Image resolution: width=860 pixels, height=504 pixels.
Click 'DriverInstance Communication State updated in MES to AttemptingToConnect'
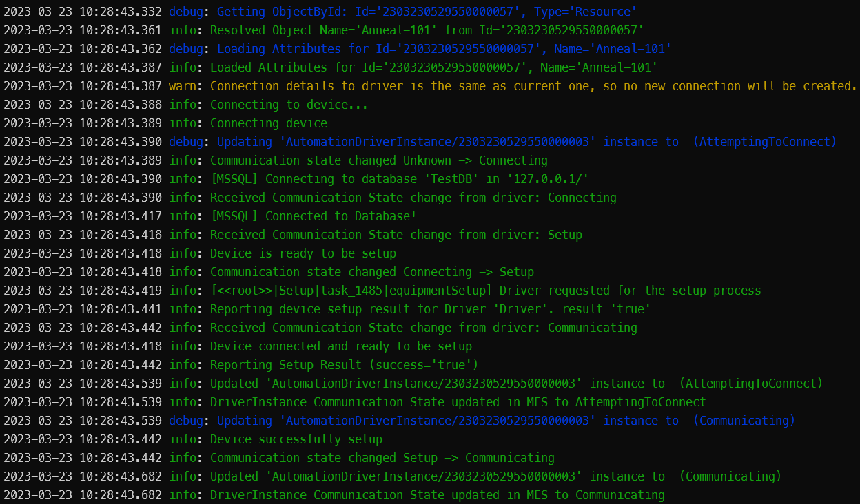click(355, 402)
